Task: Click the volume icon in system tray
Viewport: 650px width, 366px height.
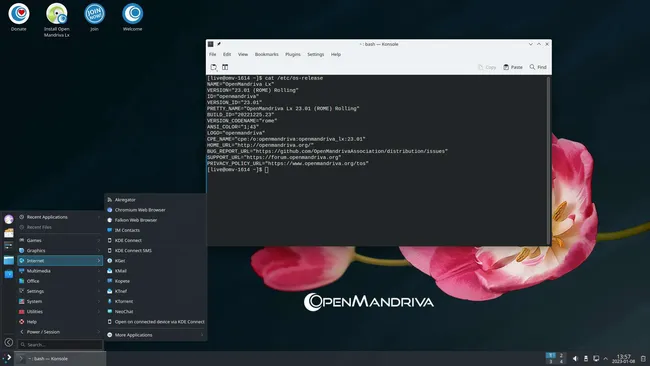Action: (575, 359)
